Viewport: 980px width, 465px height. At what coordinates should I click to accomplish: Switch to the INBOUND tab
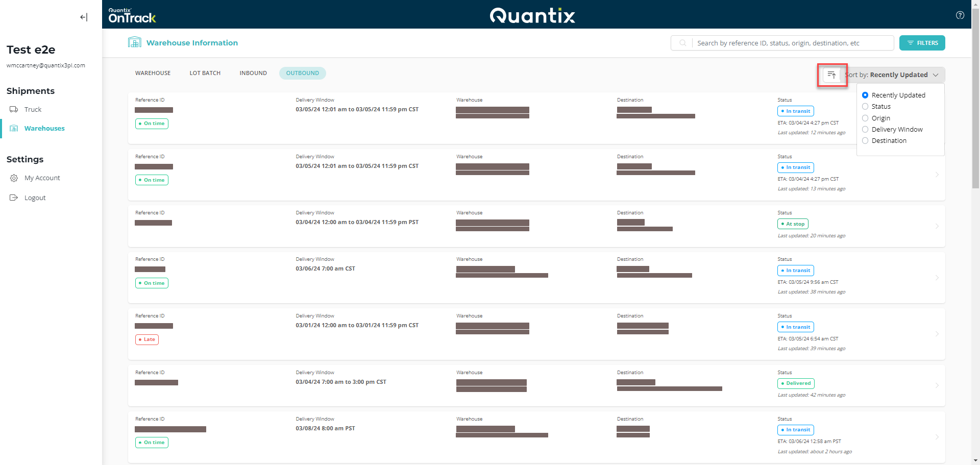(x=253, y=74)
